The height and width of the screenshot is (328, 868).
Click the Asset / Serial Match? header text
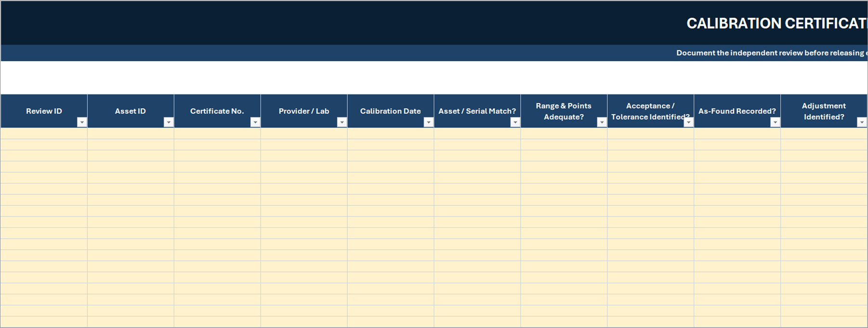pyautogui.click(x=477, y=111)
